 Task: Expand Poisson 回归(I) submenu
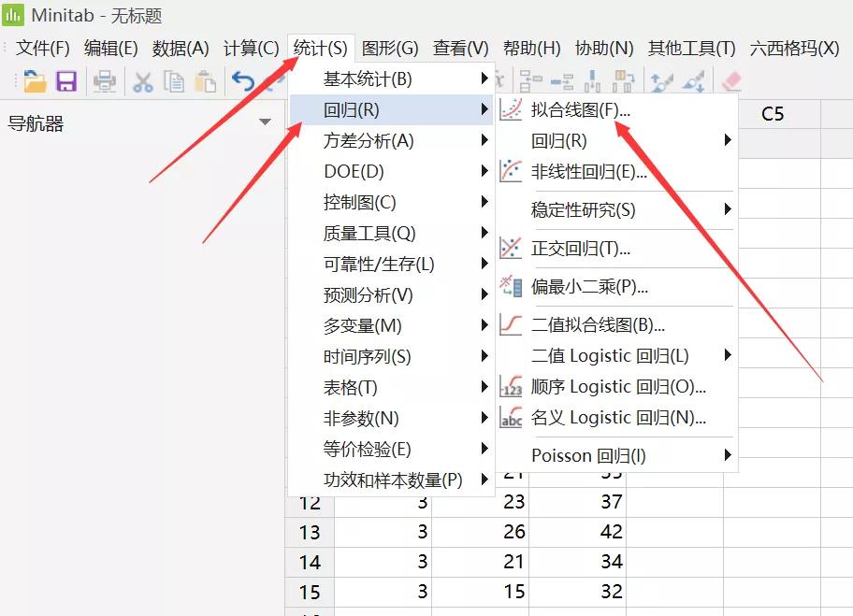pyautogui.click(x=617, y=455)
